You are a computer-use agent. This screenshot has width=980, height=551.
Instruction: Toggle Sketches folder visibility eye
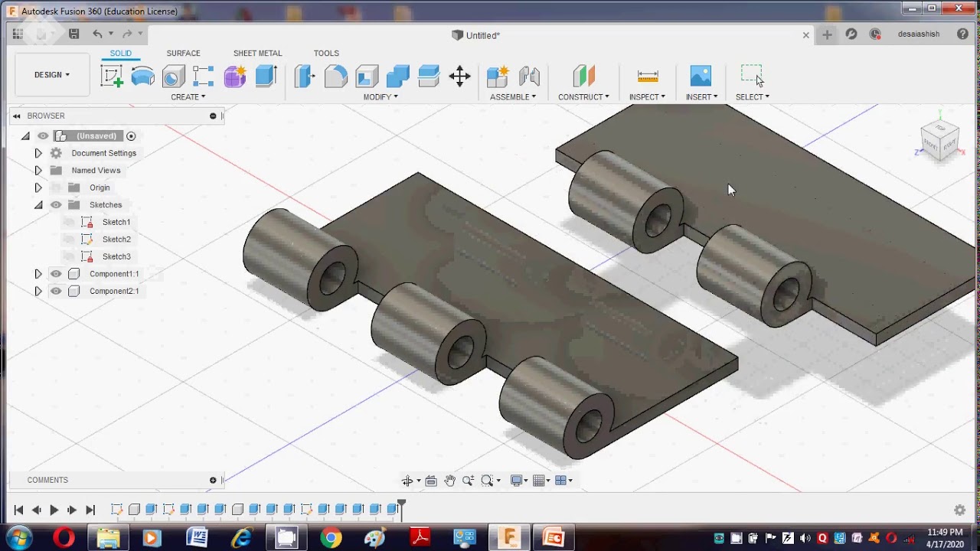tap(56, 205)
